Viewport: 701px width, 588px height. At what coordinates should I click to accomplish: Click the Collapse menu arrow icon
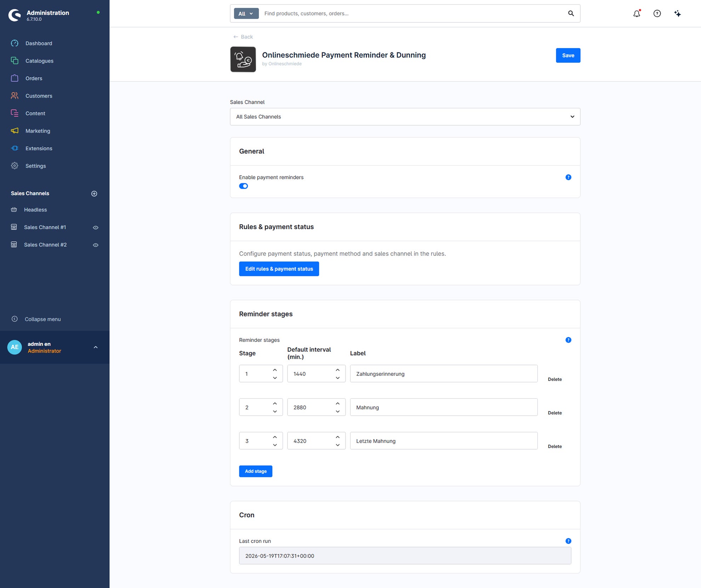15,319
